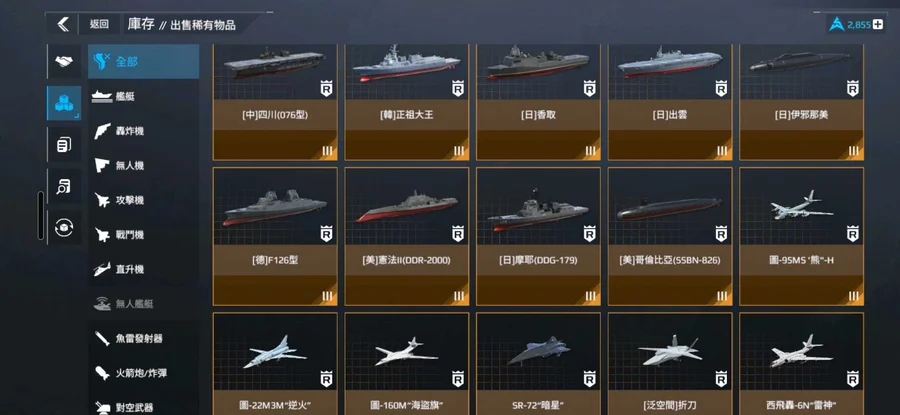Select the blue cubes inventory icon
Viewport: 900px width, 415px height.
pyautogui.click(x=64, y=103)
